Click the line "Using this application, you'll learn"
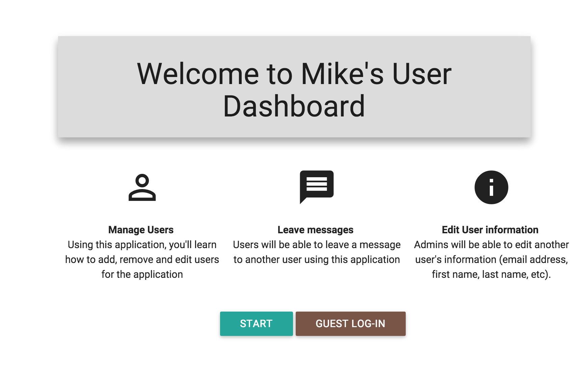 (142, 245)
